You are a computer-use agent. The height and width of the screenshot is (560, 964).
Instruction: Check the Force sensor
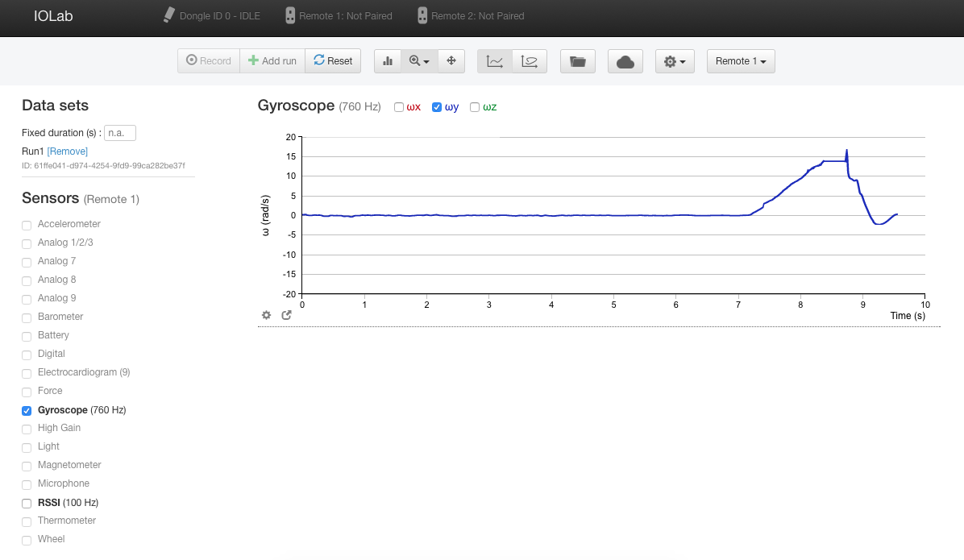click(x=27, y=392)
